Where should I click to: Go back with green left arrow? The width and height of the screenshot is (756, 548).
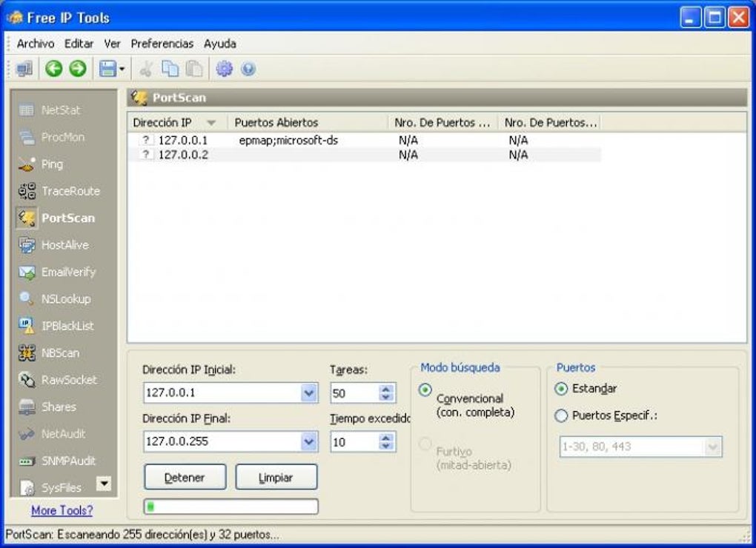tap(53, 69)
